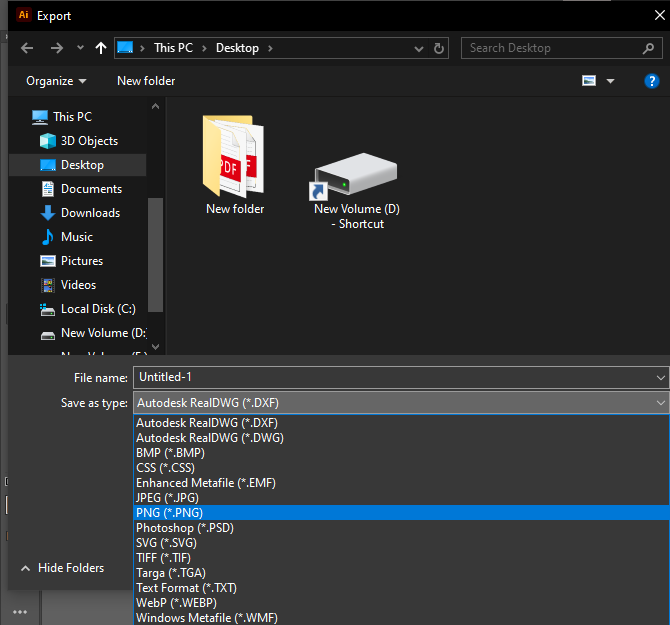Choose TIFF (*.TIF) format
670x625 pixels.
401,558
